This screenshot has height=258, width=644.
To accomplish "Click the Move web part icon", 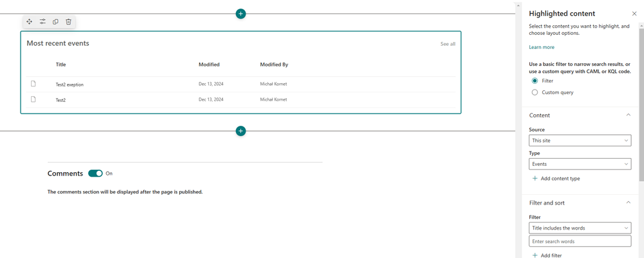I will (x=29, y=22).
